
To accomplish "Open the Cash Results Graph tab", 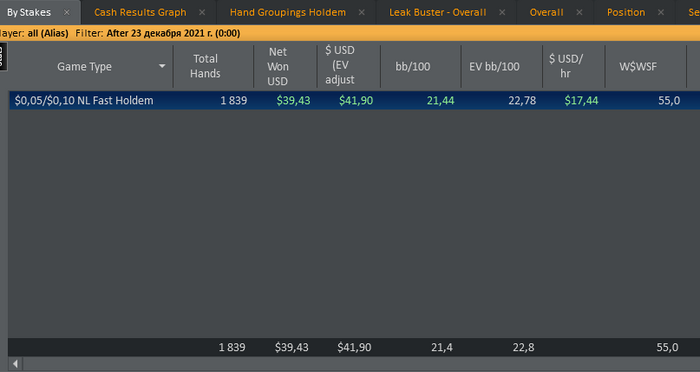I will point(140,13).
